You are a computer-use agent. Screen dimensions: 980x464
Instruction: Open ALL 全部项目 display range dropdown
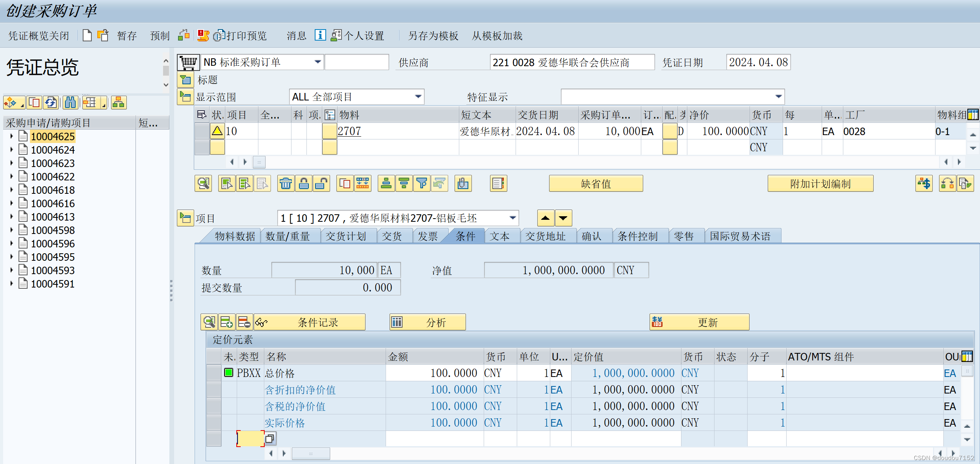[418, 97]
